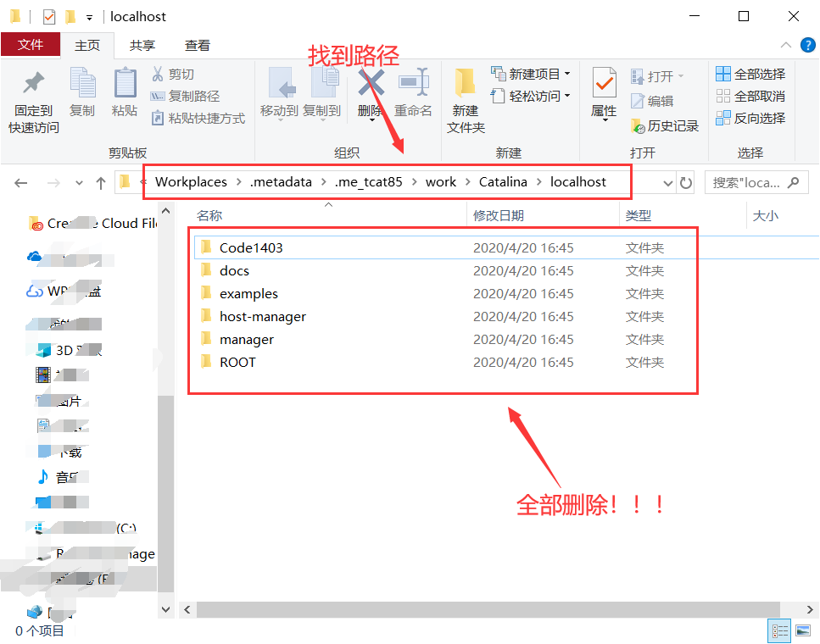Switch to details view icon in status bar
The image size is (820, 644).
point(779,630)
